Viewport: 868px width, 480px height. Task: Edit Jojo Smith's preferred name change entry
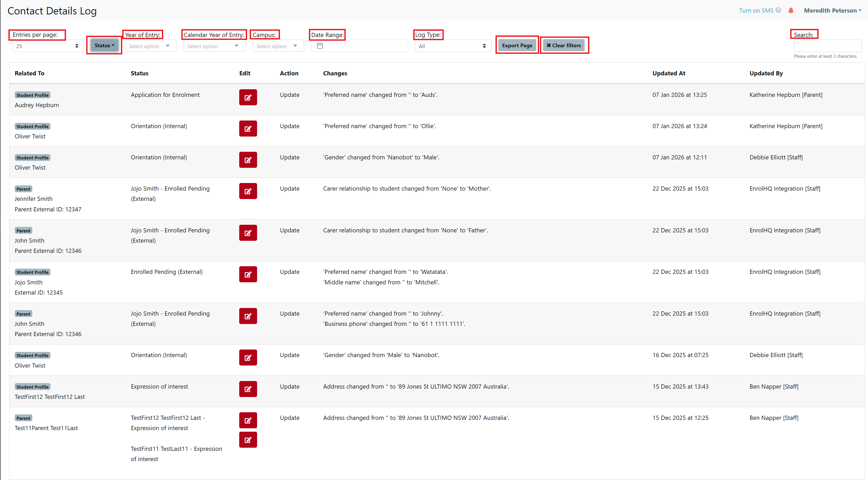coord(248,274)
